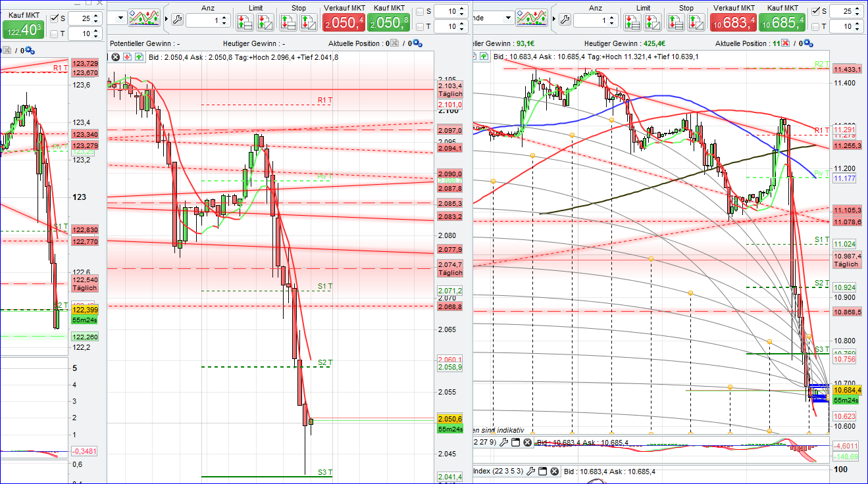Close the Bid/Ask info bar with the X icon
Viewport: 868px width, 484px height.
coord(115,57)
